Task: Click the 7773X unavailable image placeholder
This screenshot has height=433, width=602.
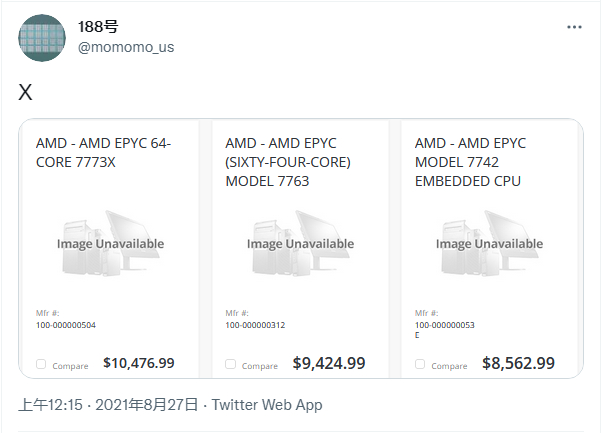Action: coord(110,243)
